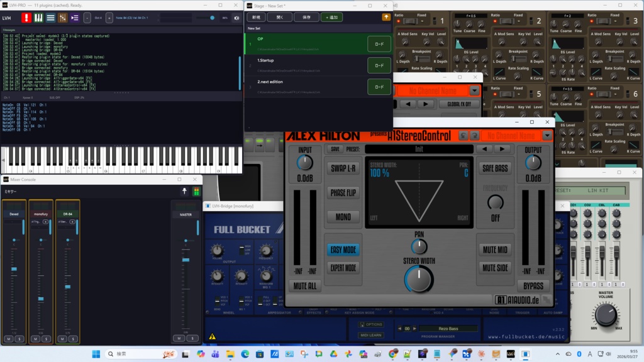This screenshot has height=362, width=644.
Task: Select EASY MODE in A1StereoControl
Action: click(x=343, y=250)
